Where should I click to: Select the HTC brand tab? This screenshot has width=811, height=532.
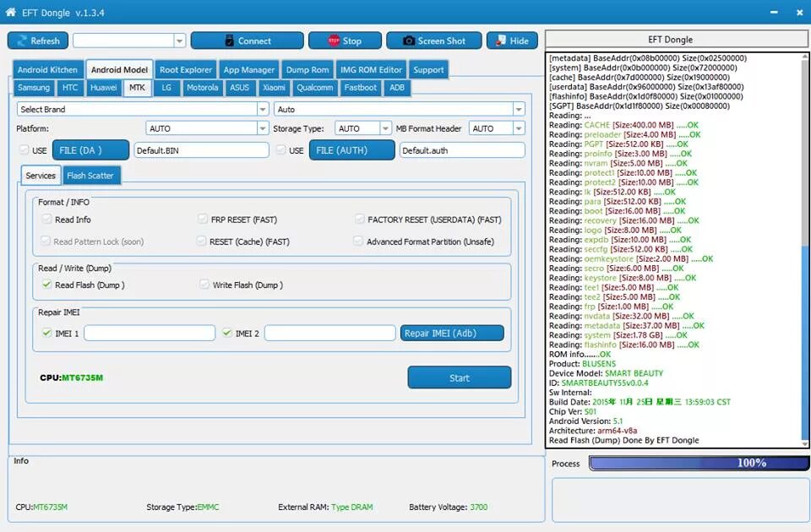pyautogui.click(x=70, y=88)
